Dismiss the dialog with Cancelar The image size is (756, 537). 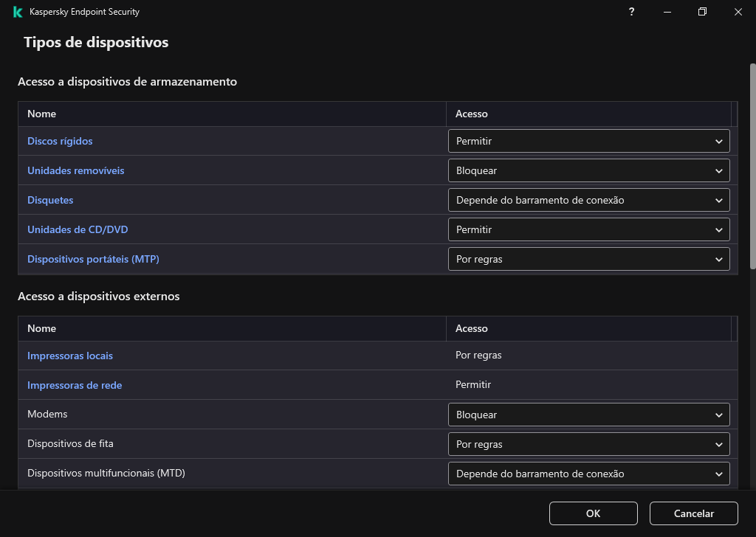(693, 513)
